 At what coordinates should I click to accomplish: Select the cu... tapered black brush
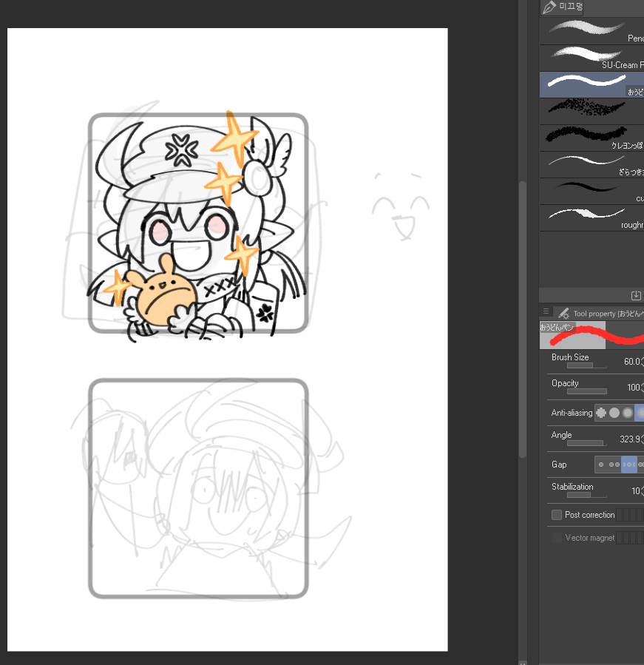click(x=592, y=192)
